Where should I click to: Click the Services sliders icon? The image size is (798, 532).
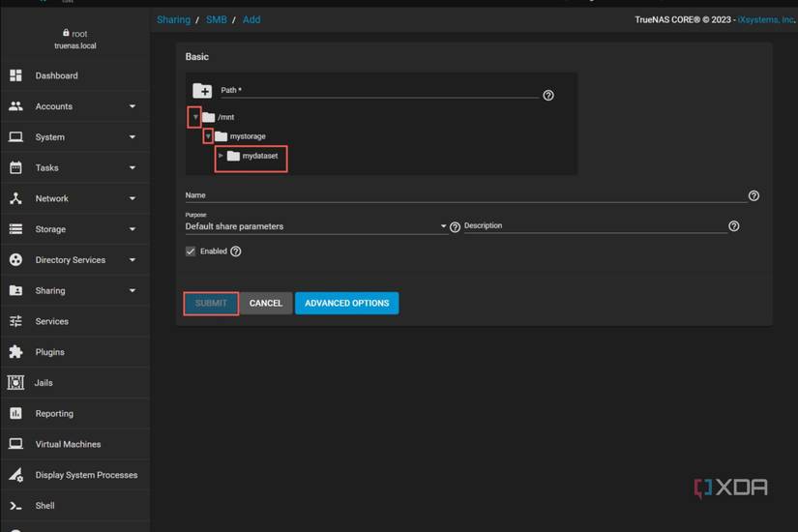click(x=15, y=321)
